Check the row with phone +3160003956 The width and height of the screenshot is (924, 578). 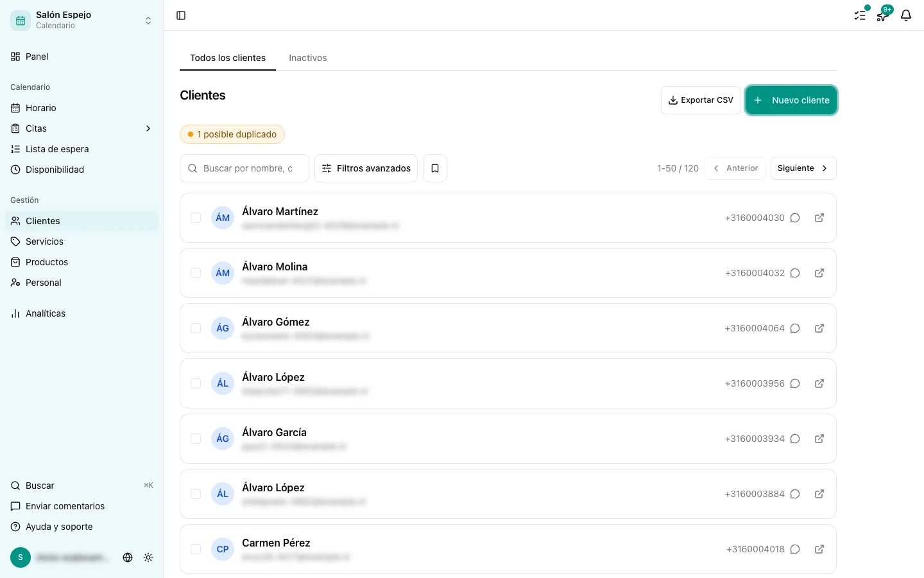coord(196,383)
